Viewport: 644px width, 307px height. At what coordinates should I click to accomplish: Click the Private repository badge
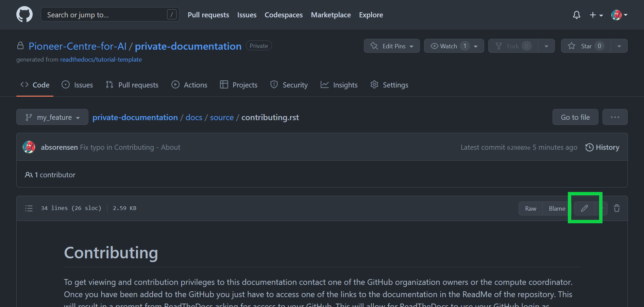coord(259,46)
